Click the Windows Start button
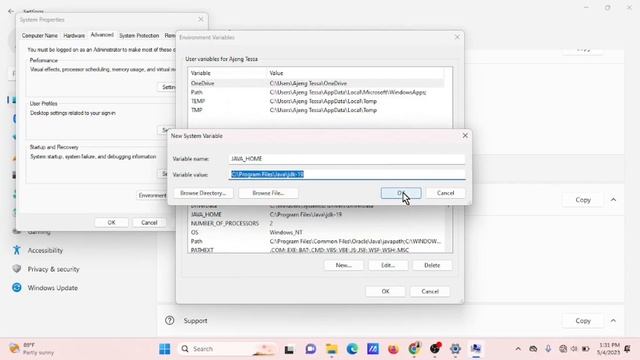The width and height of the screenshot is (640, 360). 165,349
